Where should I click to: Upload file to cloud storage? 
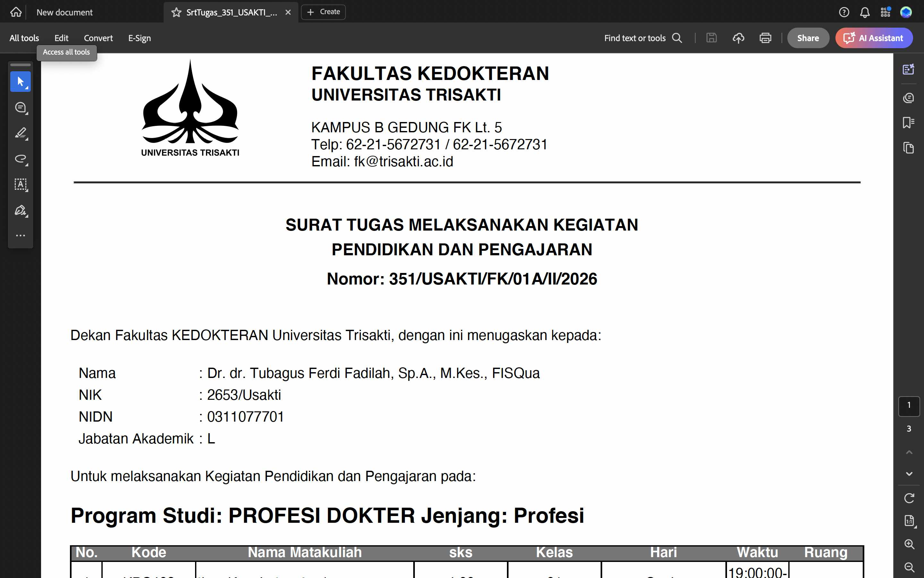pyautogui.click(x=739, y=38)
